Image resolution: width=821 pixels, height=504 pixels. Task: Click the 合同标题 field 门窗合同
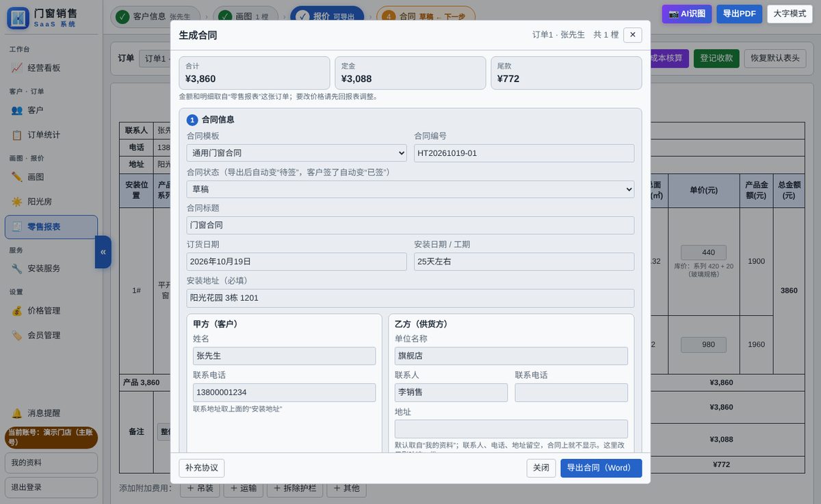tap(410, 226)
